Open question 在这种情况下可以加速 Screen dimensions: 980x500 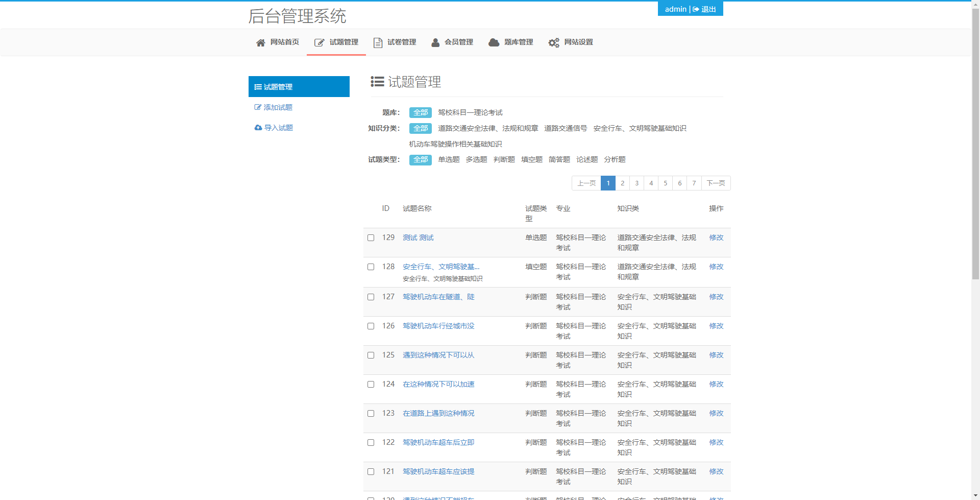pos(438,384)
